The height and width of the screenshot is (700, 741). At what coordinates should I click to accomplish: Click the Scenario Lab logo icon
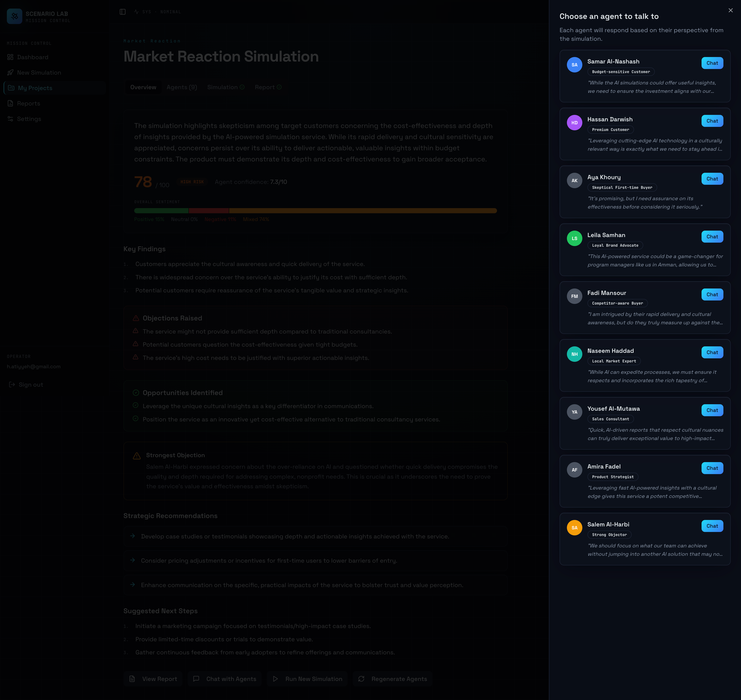pyautogui.click(x=15, y=17)
